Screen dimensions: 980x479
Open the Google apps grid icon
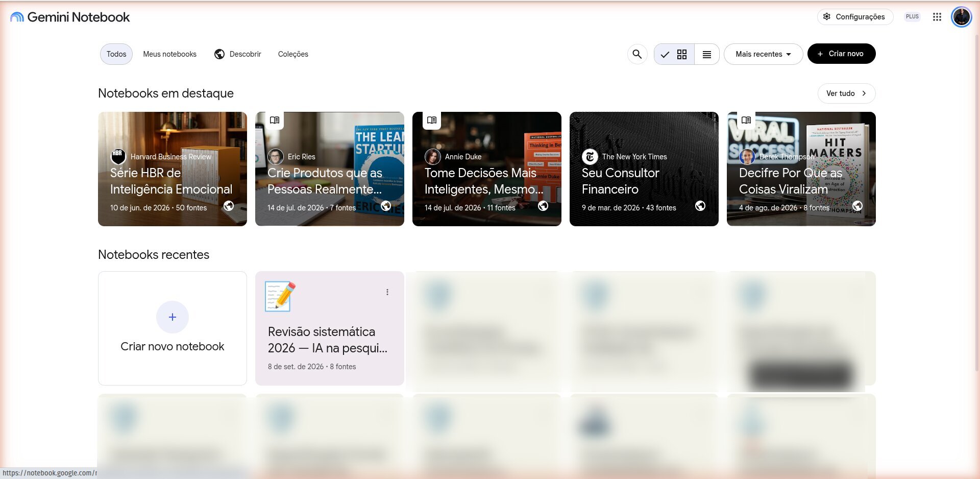[x=937, y=17]
